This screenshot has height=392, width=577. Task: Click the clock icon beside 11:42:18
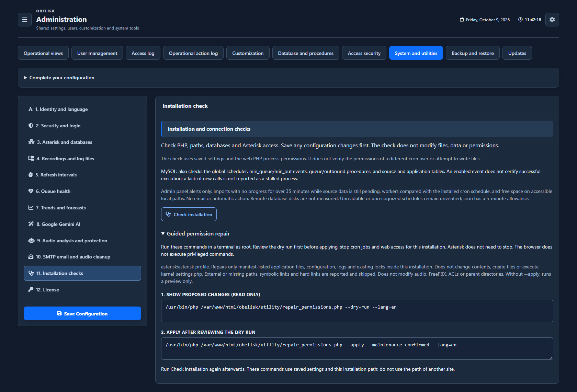[520, 20]
